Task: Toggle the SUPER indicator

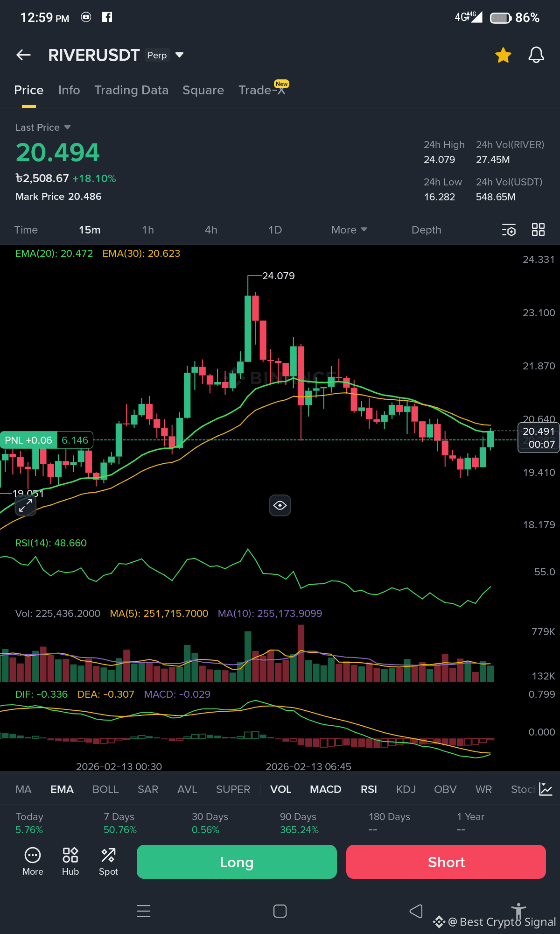Action: pos(233,789)
